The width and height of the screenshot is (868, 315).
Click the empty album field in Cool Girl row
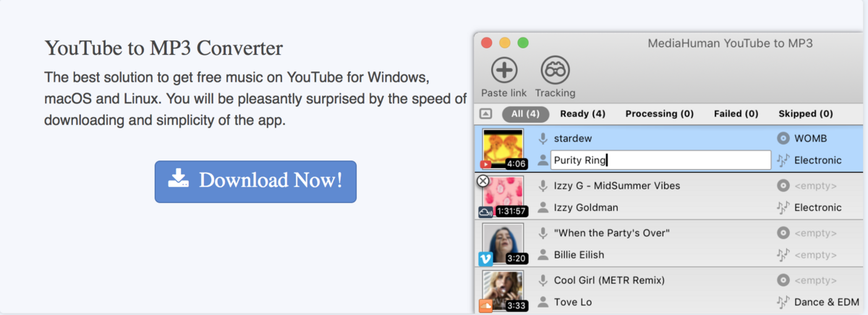point(816,280)
